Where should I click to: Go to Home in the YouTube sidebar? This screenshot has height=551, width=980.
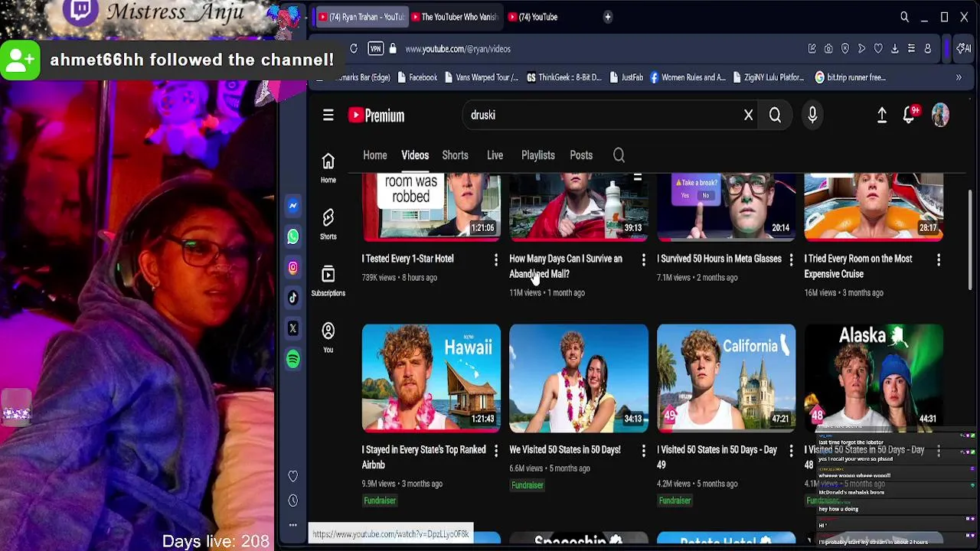328,168
